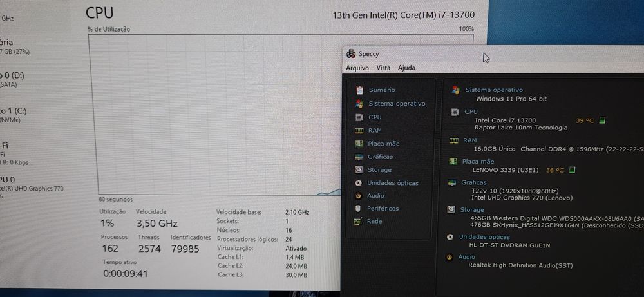The image size is (644, 297).
Task: Go to Placa mãe section in sidebar
Action: point(384,144)
